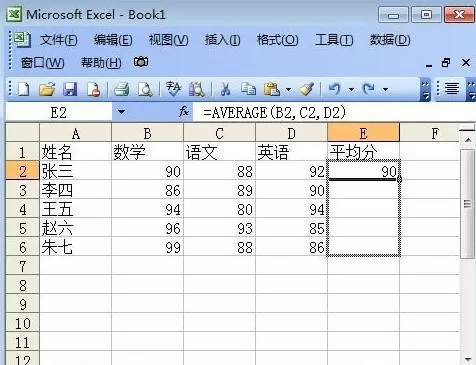
Task: Expand standard toolbar options chevron
Action: [x=425, y=90]
